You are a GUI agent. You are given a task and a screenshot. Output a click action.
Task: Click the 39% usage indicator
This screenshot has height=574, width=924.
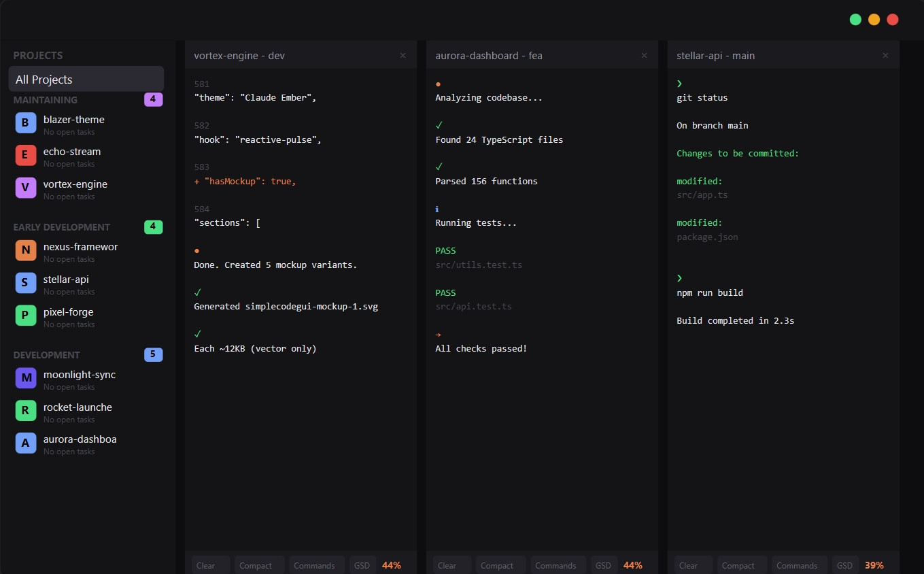click(874, 565)
